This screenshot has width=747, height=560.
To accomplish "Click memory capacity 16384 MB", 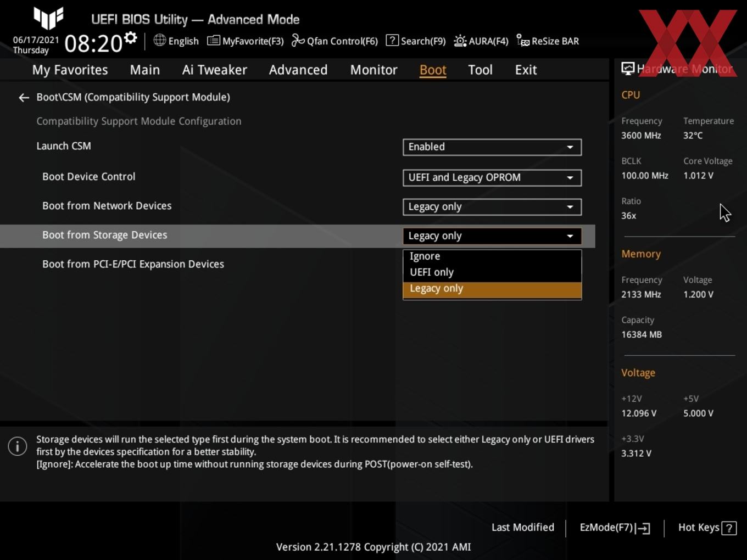I will 642,334.
